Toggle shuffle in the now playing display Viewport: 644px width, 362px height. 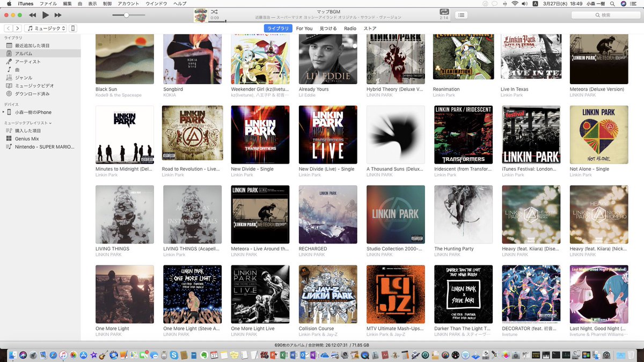(x=214, y=11)
